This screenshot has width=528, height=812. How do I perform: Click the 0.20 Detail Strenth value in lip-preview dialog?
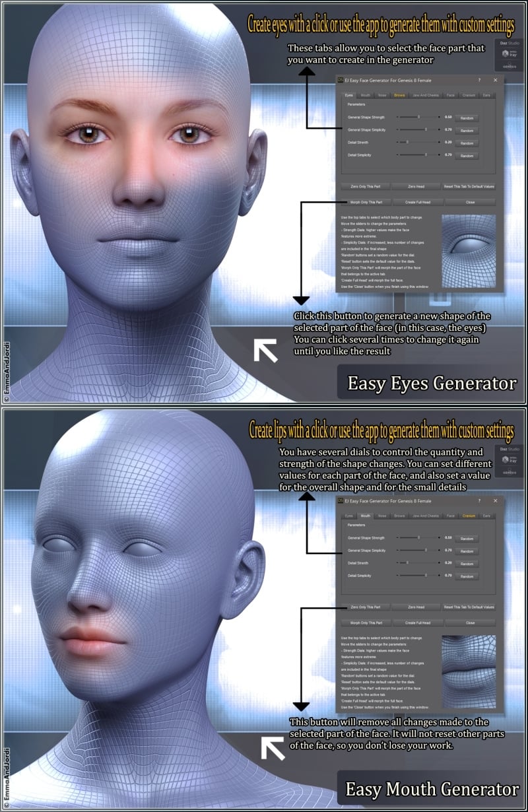(448, 563)
